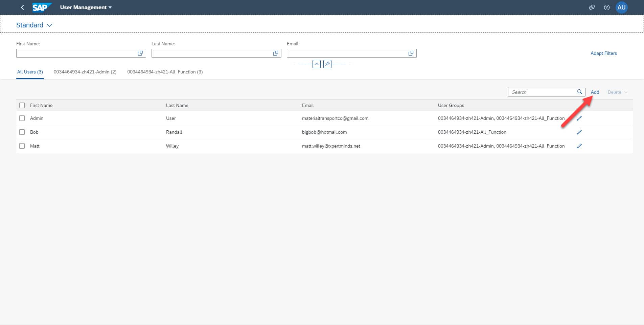Collapse the filter header with up chevron
Viewport: 644px width, 325px height.
[317, 64]
